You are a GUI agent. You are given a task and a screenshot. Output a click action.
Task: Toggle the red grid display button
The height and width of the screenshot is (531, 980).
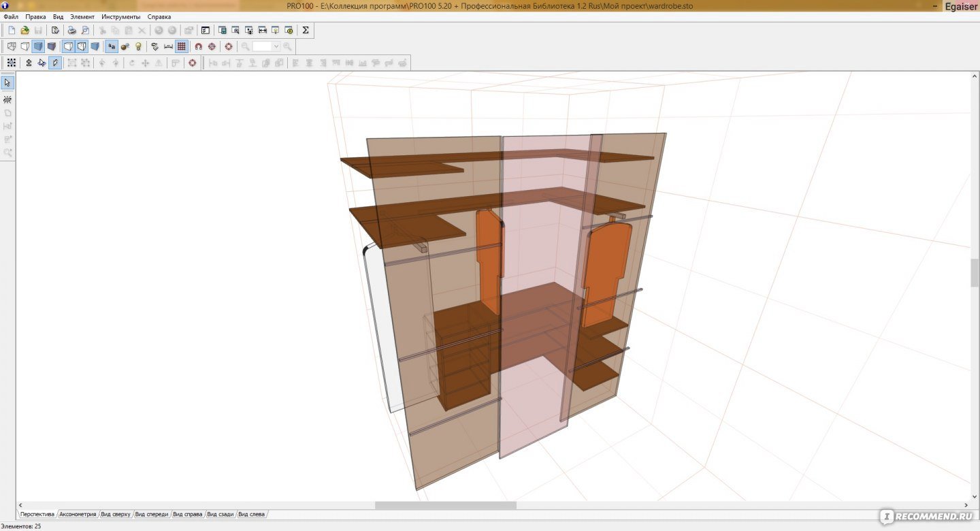[182, 46]
